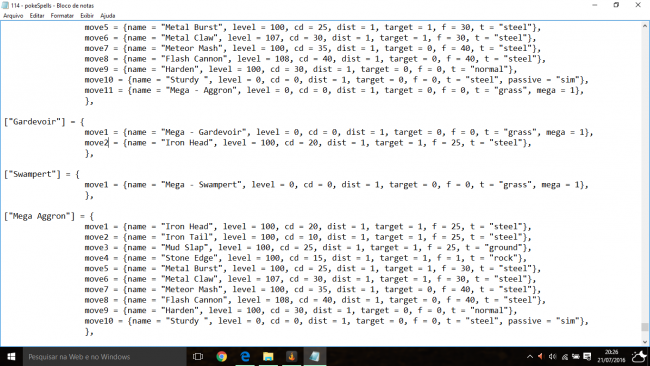650x366 pixels.
Task: Click the vertical scrollbar up arrow
Action: click(x=645, y=26)
